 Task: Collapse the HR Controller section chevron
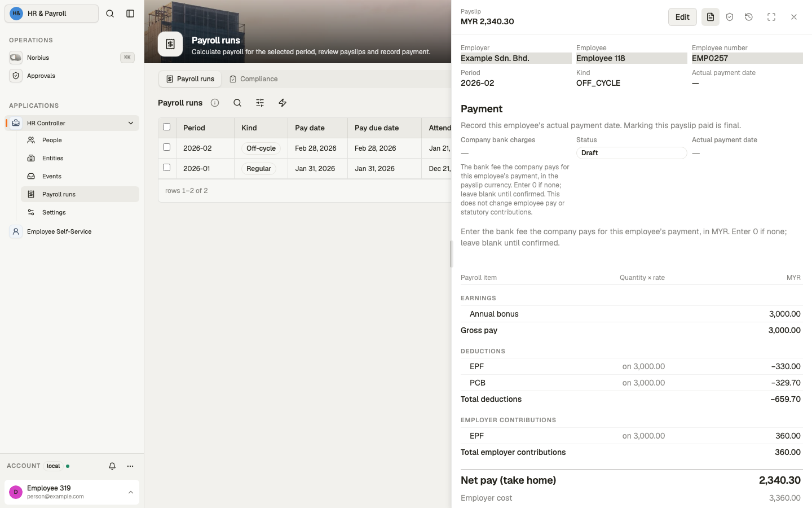(131, 123)
